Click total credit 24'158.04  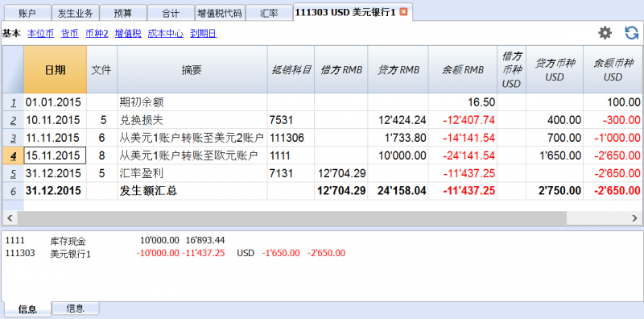pyautogui.click(x=398, y=191)
